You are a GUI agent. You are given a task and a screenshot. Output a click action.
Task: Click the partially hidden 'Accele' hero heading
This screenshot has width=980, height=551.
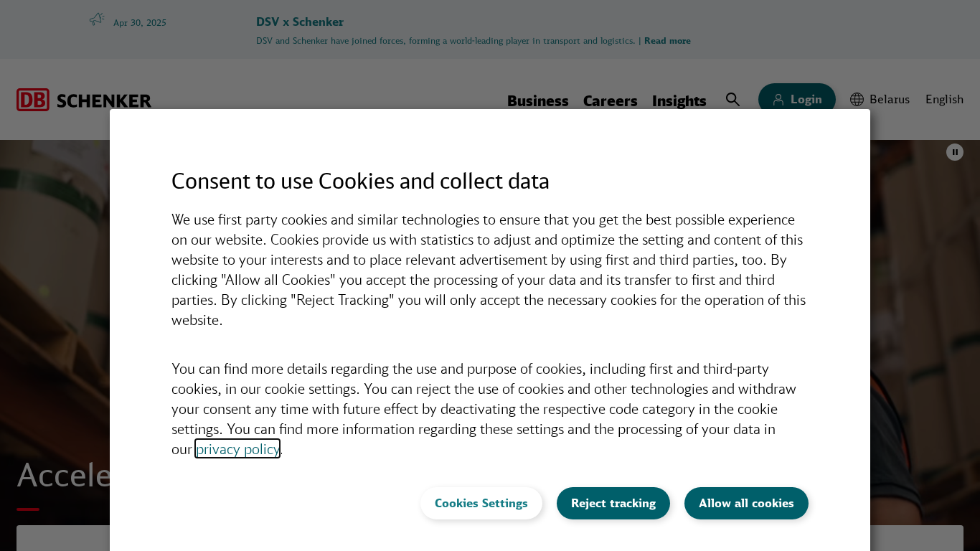(63, 475)
